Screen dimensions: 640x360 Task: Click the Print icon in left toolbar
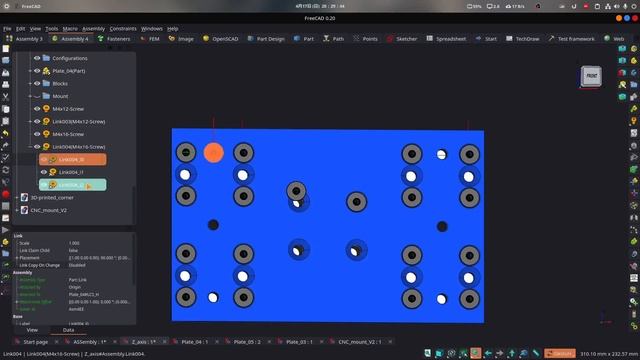(6, 84)
